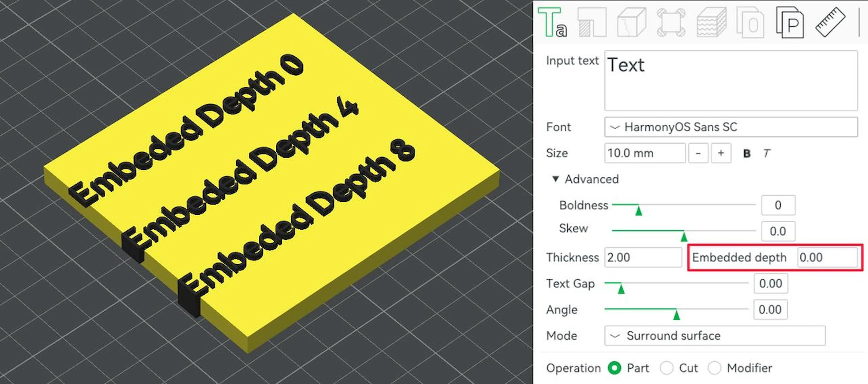Click the Angle value box
Screen dimensions: 868x384
click(770, 310)
